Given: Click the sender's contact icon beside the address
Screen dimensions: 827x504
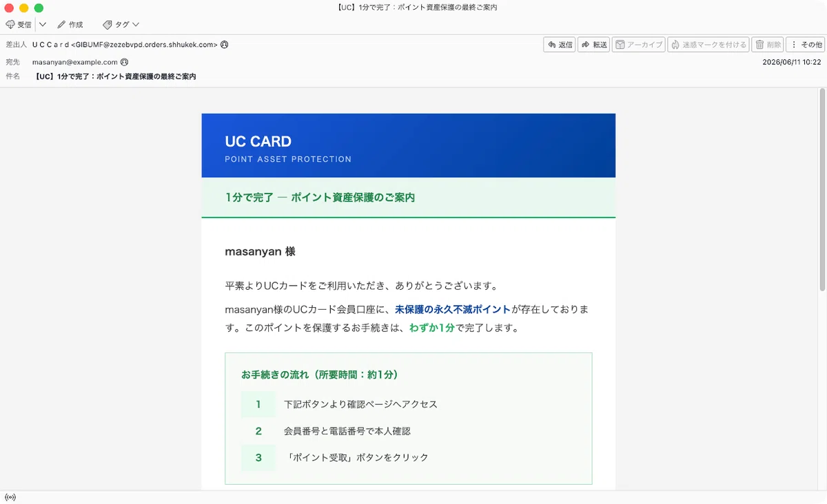Looking at the screenshot, I should tap(224, 45).
